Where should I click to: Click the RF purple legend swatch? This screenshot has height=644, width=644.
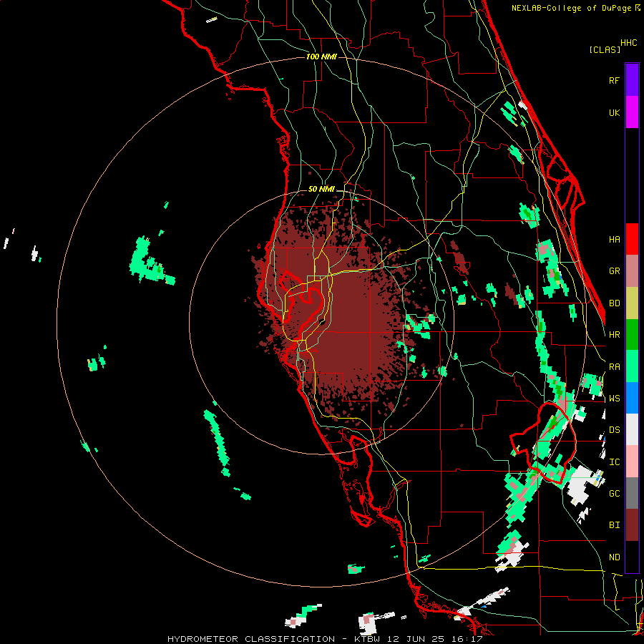[632, 80]
